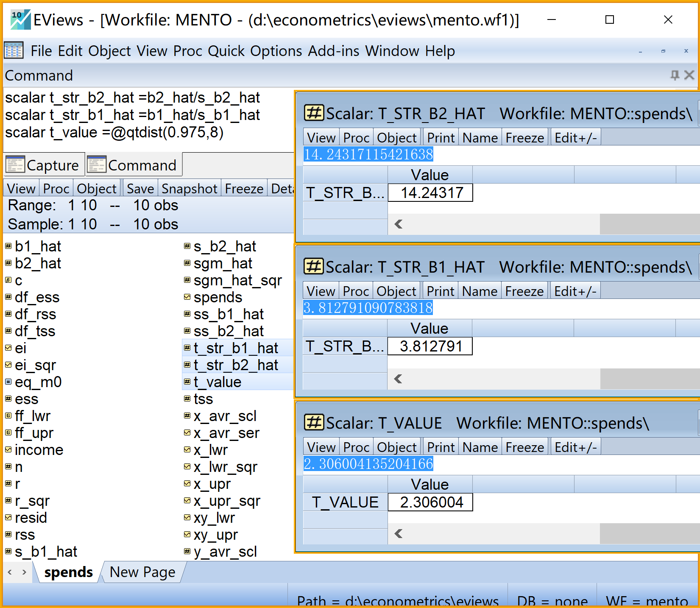Viewport: 700px width, 608px height.
Task: Click the T_STR_B2_HAT scalar window icon
Action: (314, 114)
